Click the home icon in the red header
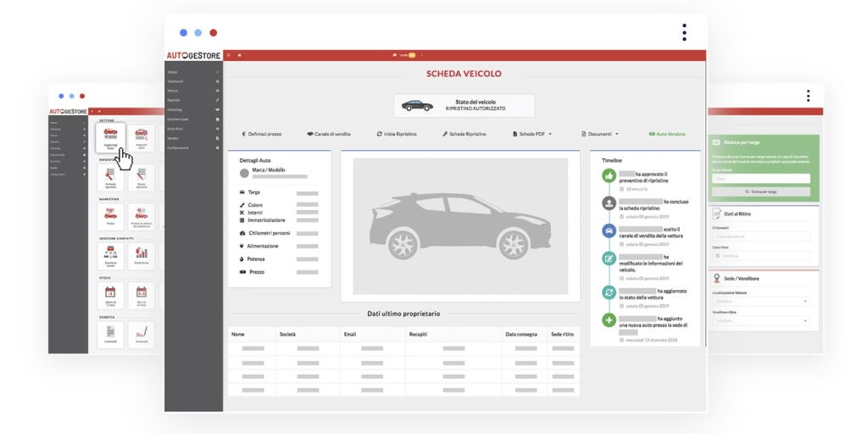The image size is (868, 434). (x=240, y=55)
